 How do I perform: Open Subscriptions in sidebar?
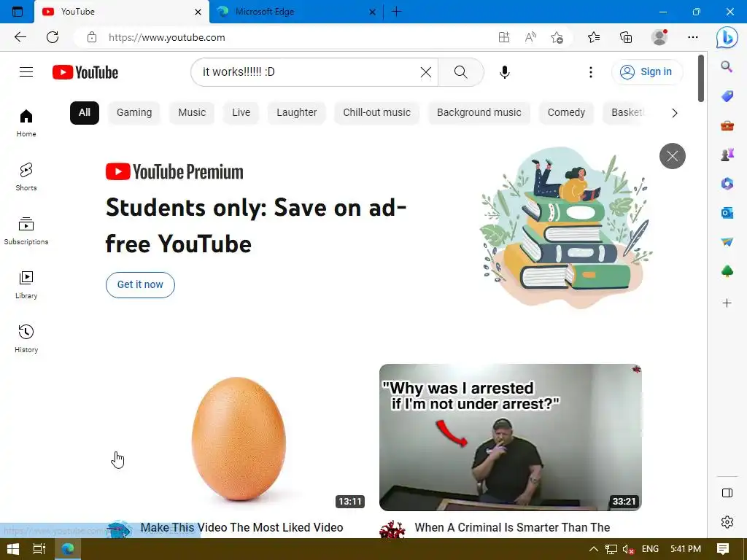[26, 231]
